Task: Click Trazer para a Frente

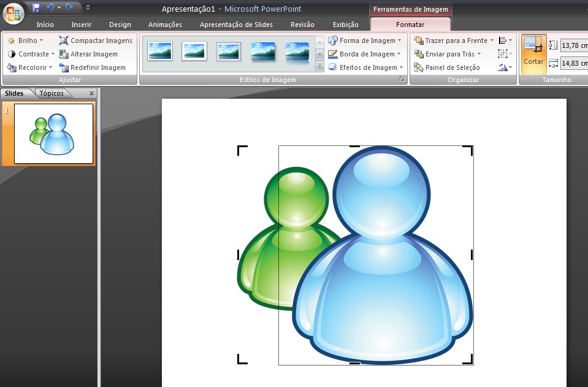Action: point(451,40)
